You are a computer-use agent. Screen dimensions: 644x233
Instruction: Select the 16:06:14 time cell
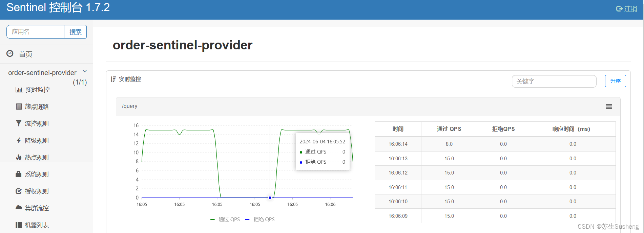[398, 144]
